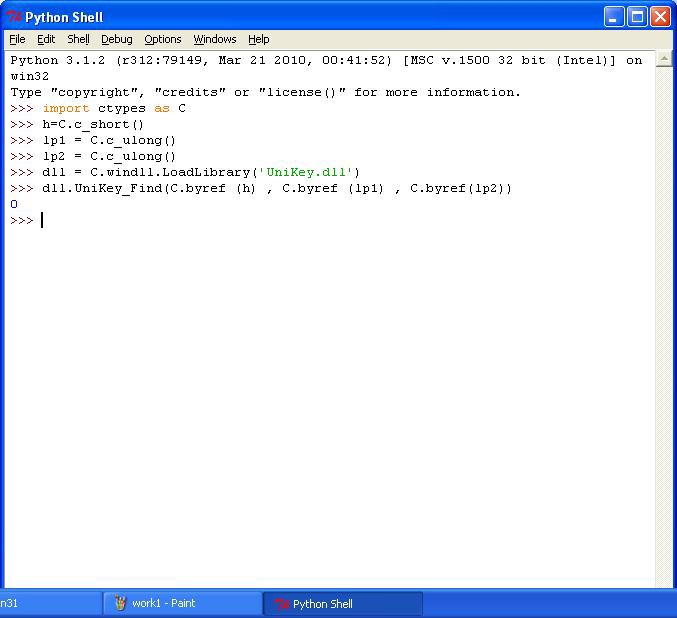This screenshot has height=618, width=677.
Task: Click the line 'lp1 = C.c_ulong()'
Action: point(109,140)
